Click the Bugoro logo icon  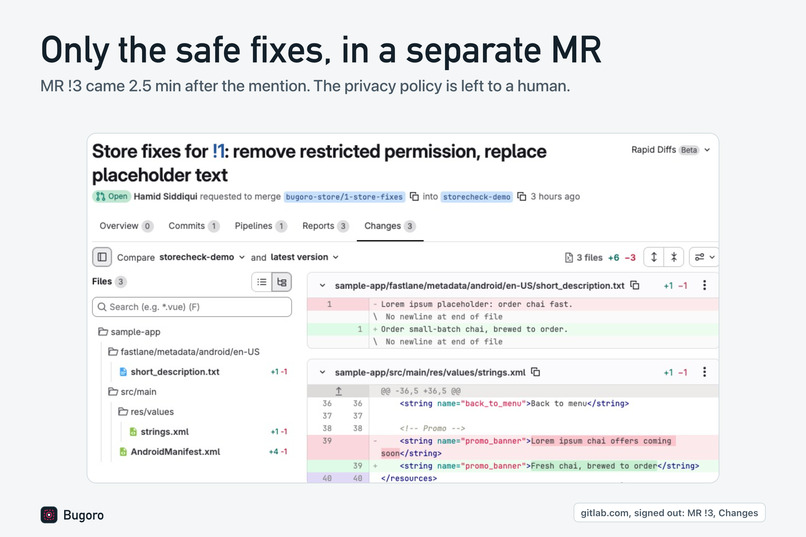tap(49, 514)
